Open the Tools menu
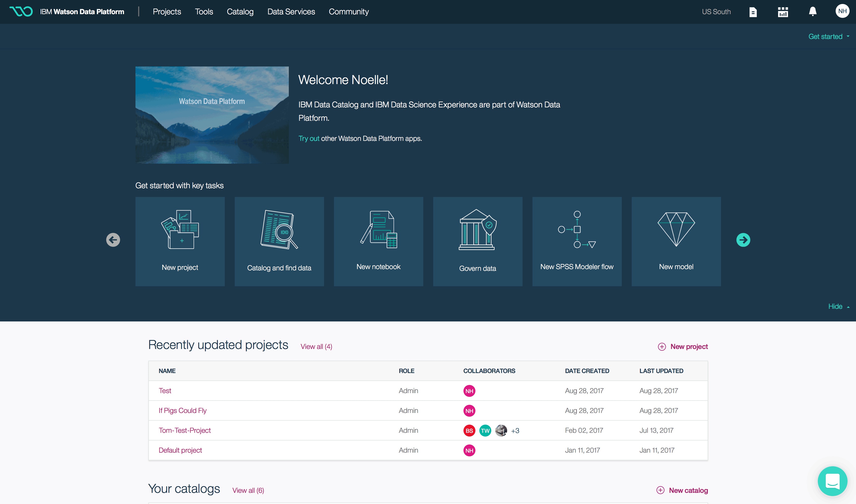 pyautogui.click(x=204, y=12)
